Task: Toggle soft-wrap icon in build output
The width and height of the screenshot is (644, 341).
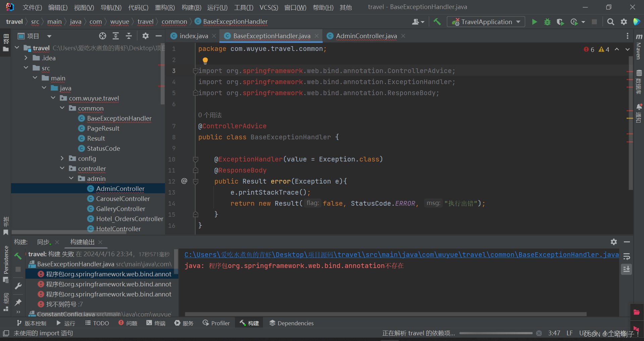Action: click(627, 257)
